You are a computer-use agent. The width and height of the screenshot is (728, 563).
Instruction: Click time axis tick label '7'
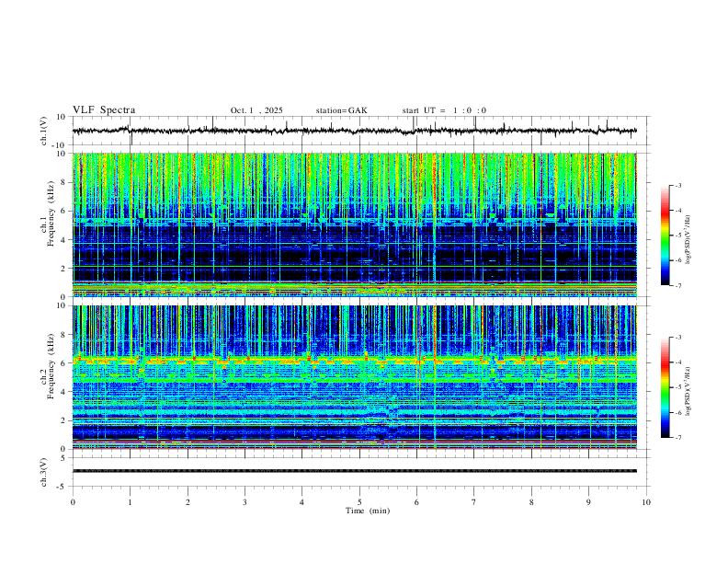[x=474, y=502]
